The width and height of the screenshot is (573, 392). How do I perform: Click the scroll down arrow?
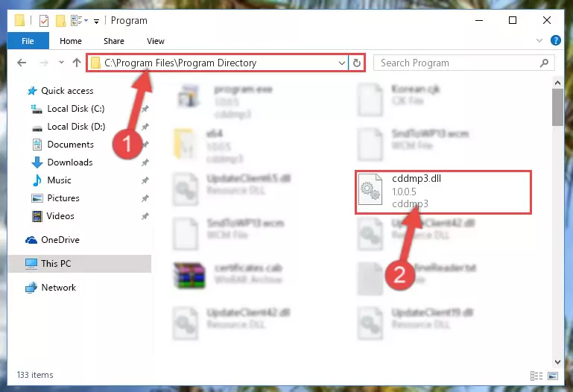(557, 362)
